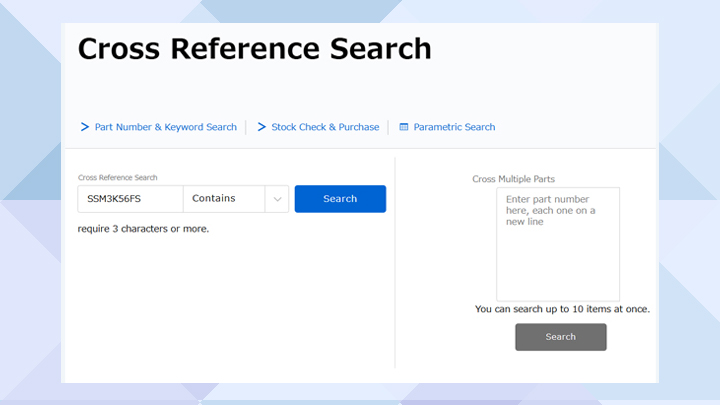Click the arrow icon before Stock Check & Purchase

tap(262, 127)
